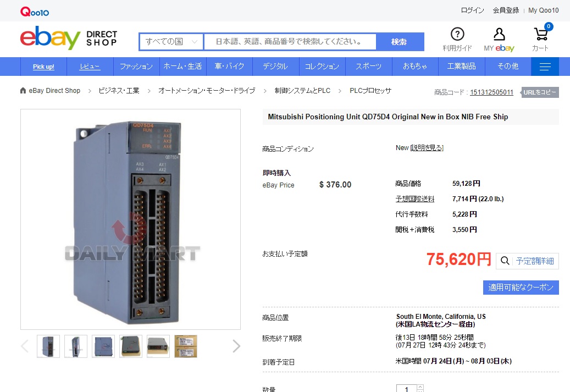Open the 会員登録 link
This screenshot has height=392, width=570.
(506, 10)
